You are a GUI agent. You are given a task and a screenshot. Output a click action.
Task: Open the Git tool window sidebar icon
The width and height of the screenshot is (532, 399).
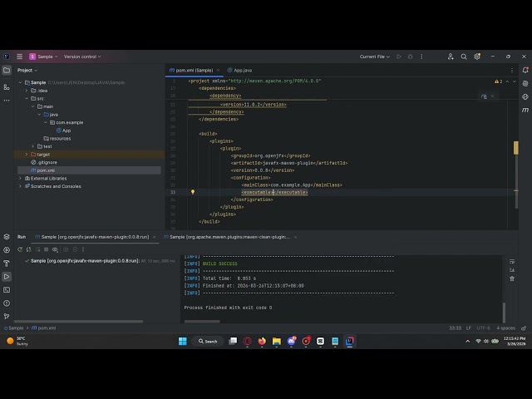[x=7, y=316]
